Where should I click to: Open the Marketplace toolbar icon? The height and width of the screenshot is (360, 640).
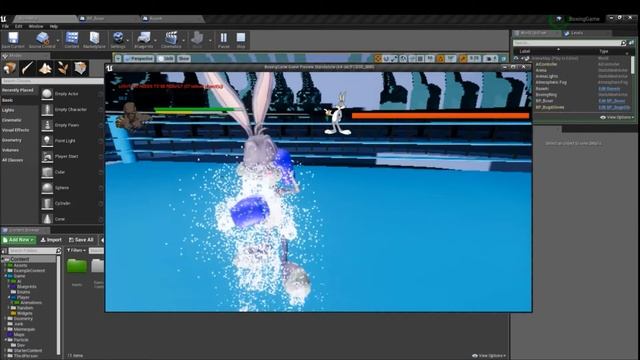[94, 38]
